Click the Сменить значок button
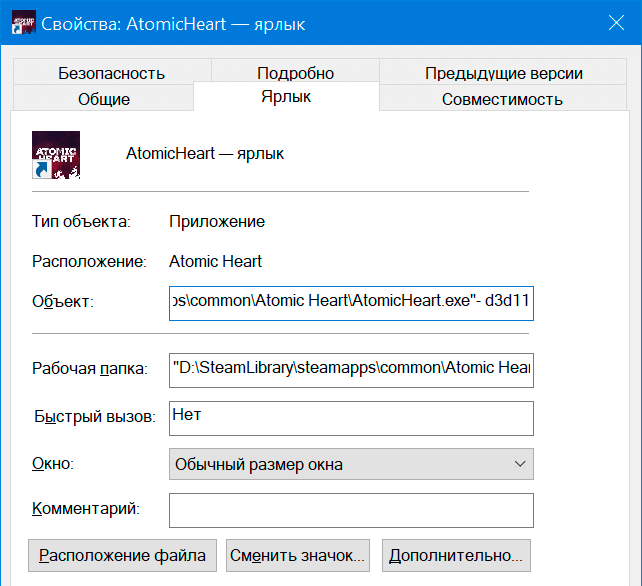 tap(298, 555)
